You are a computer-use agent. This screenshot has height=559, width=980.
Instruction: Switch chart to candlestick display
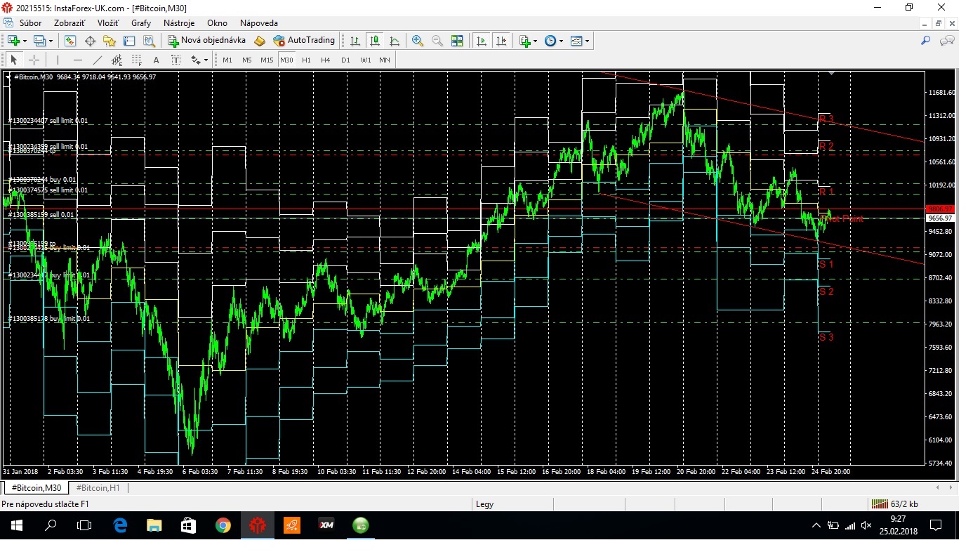375,41
